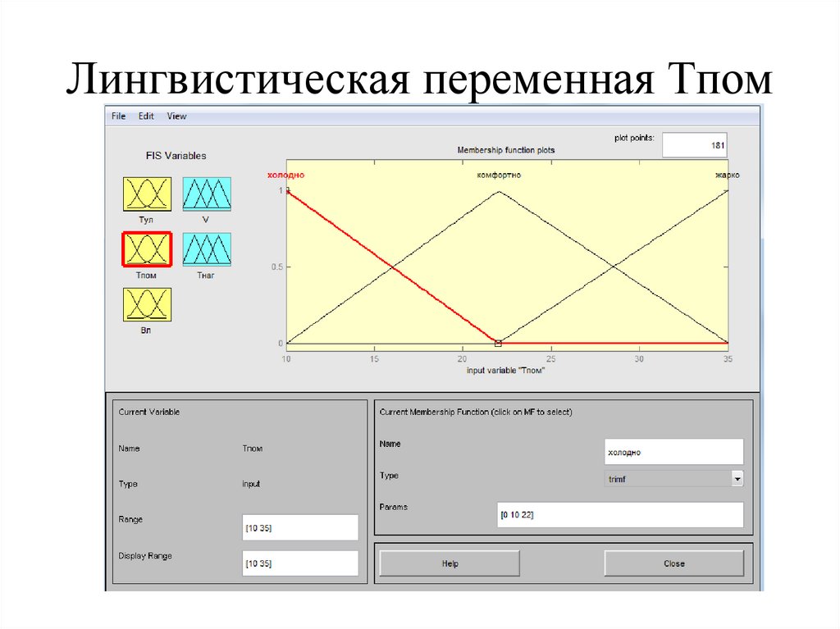Select the Тнаг output variable icon
Viewport: 840px width, 629px height.
click(206, 249)
